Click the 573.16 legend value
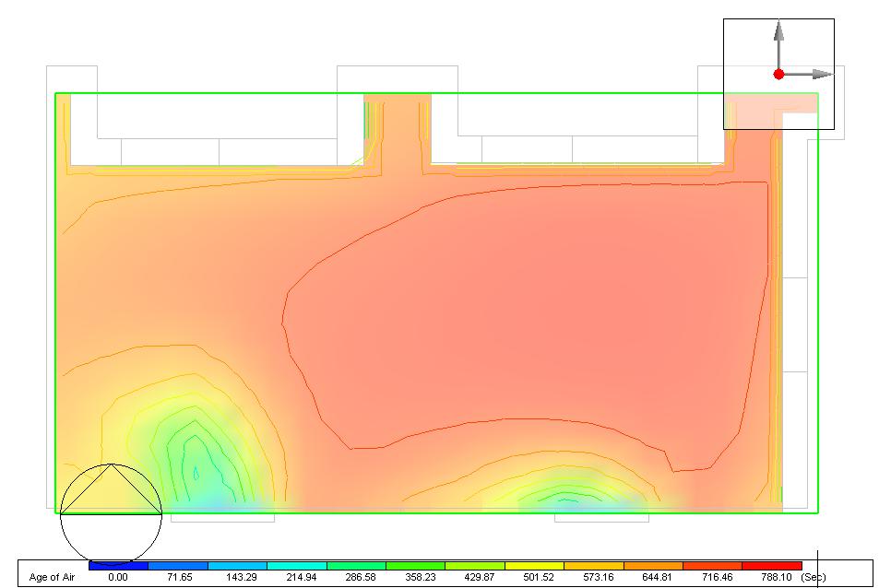 coord(598,577)
